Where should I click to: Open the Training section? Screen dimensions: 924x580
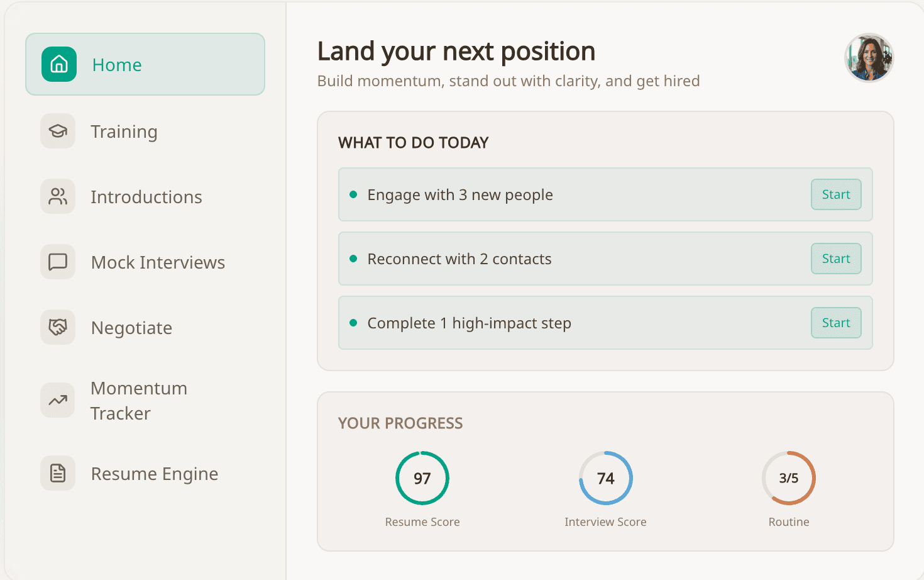(x=124, y=131)
